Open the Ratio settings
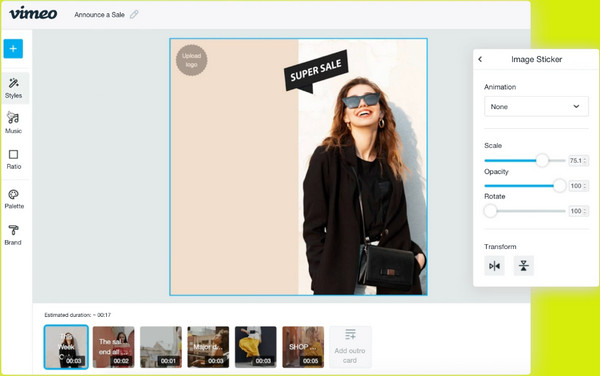 click(13, 159)
